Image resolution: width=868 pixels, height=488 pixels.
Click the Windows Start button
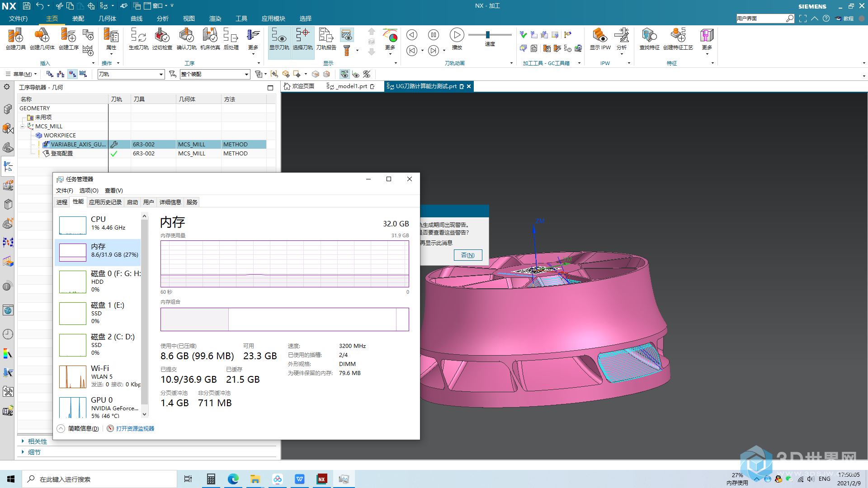point(11,479)
